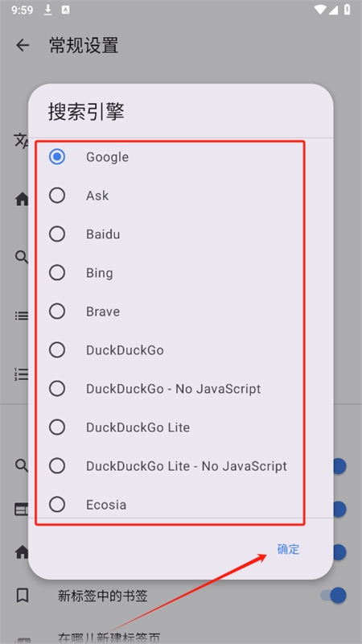Select DuckDuckGo - No JavaScript
This screenshot has width=362, height=644.
point(57,389)
